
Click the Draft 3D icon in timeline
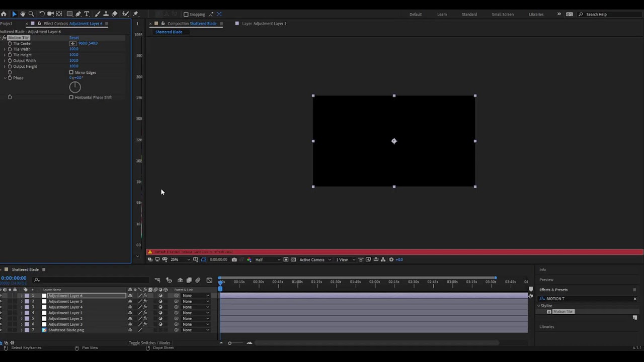click(x=169, y=280)
